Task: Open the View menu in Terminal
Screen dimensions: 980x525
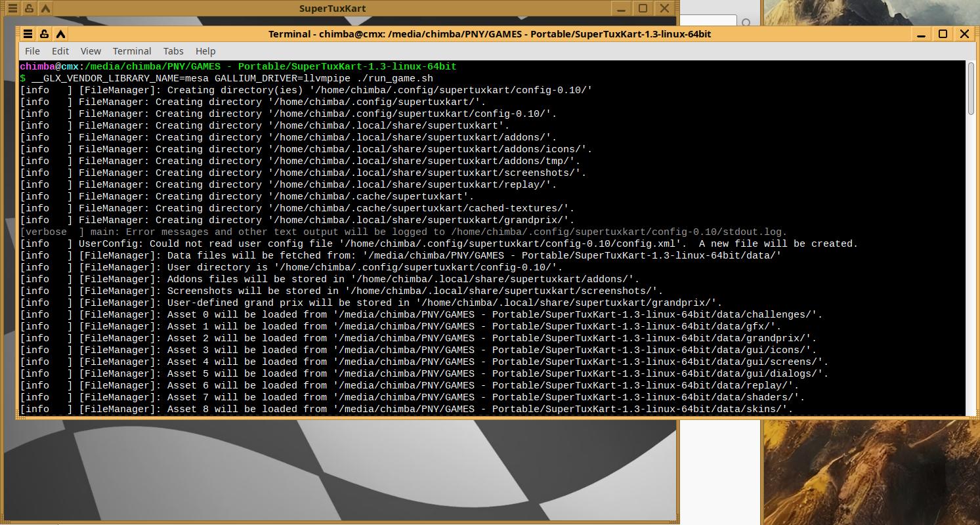Action: click(91, 51)
